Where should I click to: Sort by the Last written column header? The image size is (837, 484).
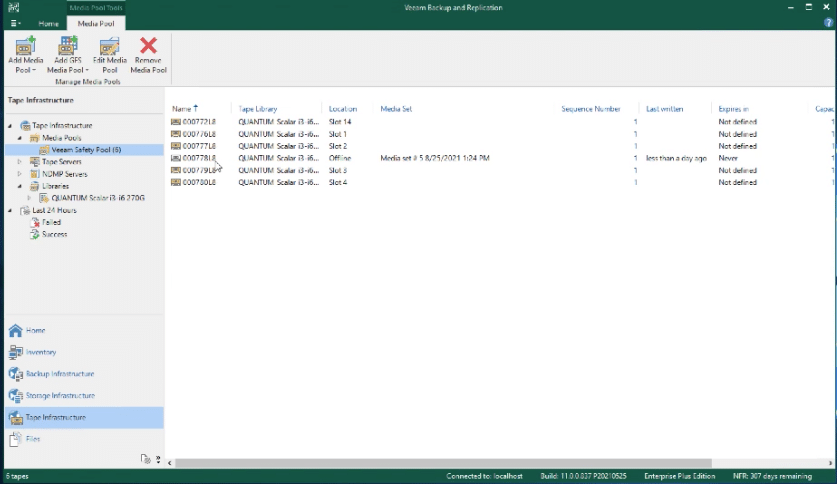point(665,109)
